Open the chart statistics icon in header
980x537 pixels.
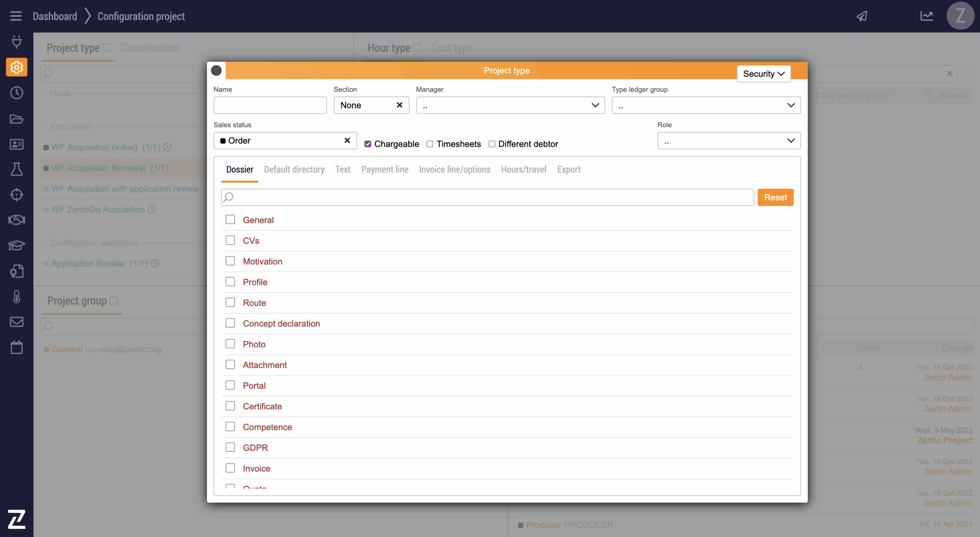tap(926, 16)
